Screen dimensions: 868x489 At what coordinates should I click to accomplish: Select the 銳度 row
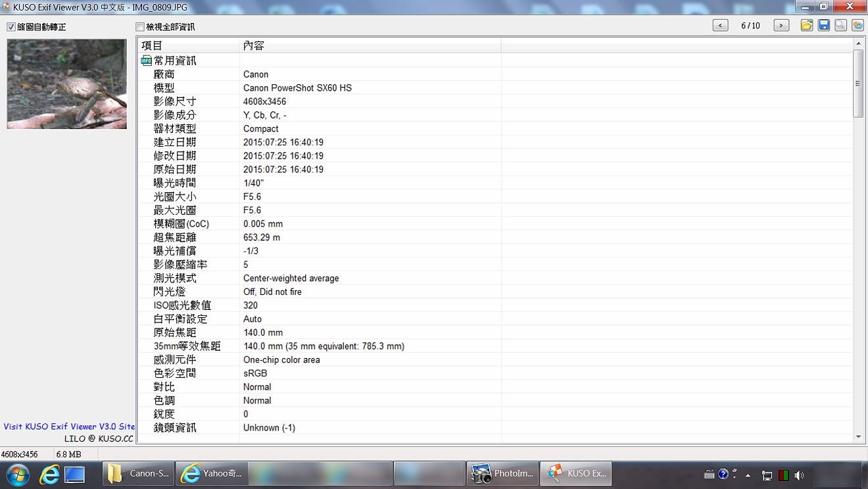494,414
